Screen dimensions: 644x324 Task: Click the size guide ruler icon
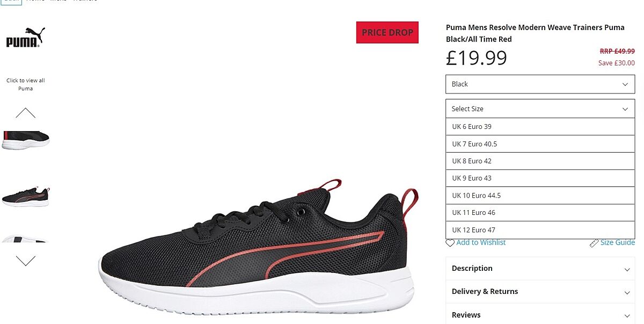(x=594, y=243)
